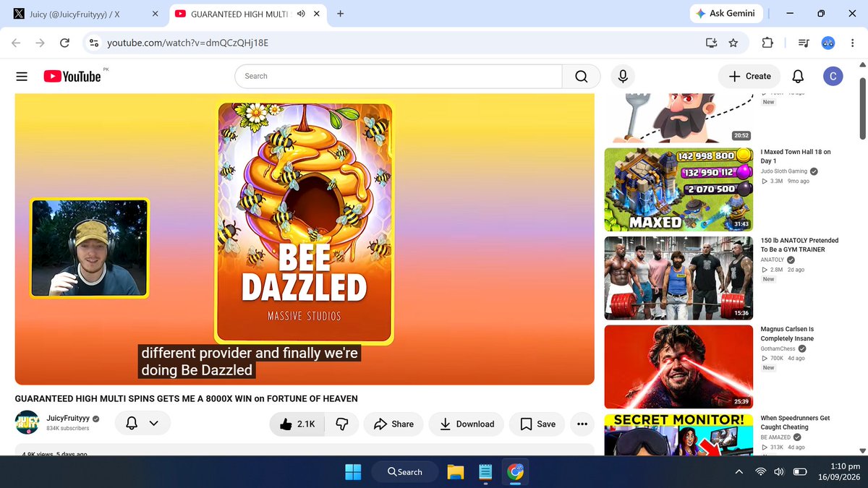Open the MAXED Town Hall thumbnail
This screenshot has height=488, width=868.
click(678, 189)
